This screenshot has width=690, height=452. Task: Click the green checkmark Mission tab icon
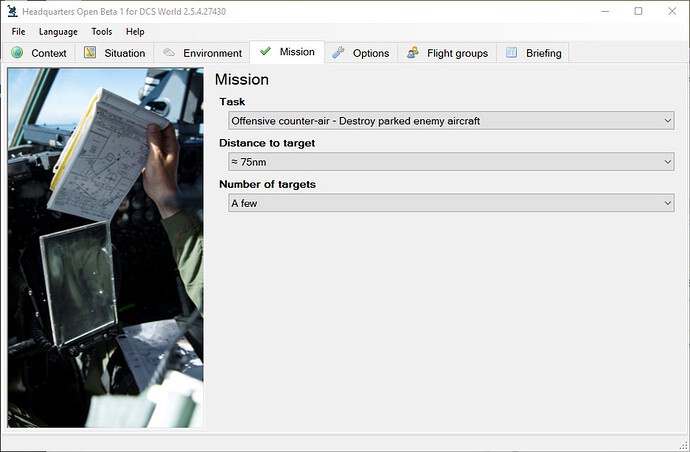point(265,52)
